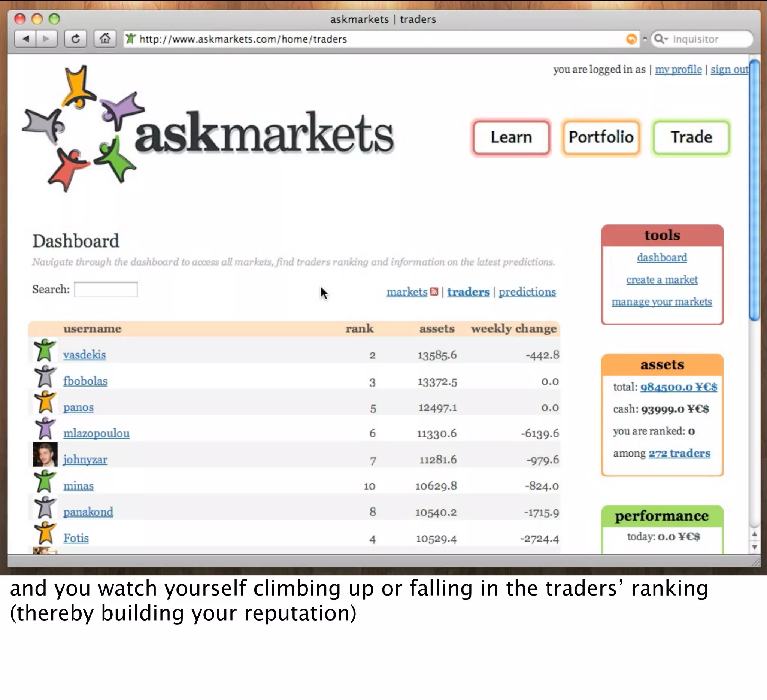Click the yellow minimize window button
This screenshot has width=767, height=700.
tap(37, 19)
